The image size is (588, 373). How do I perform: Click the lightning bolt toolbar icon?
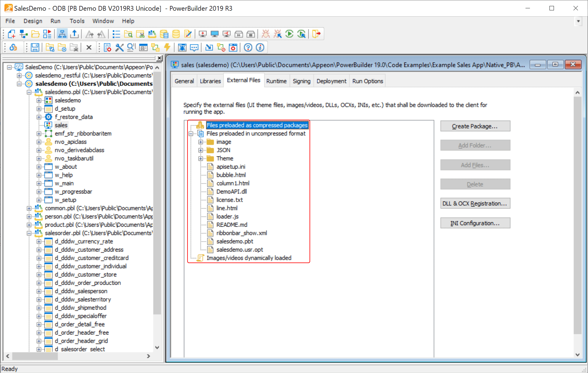pyautogui.click(x=167, y=47)
